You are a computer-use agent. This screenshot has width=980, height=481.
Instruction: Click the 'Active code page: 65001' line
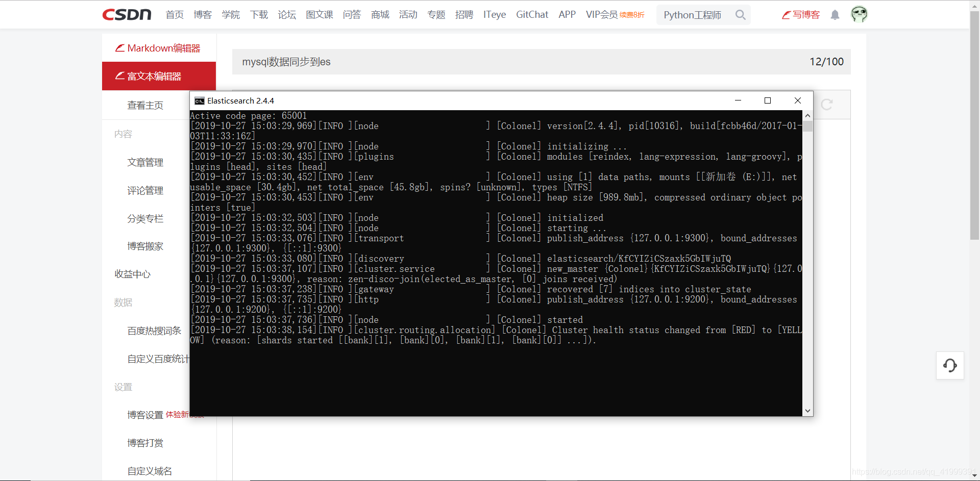coord(249,116)
